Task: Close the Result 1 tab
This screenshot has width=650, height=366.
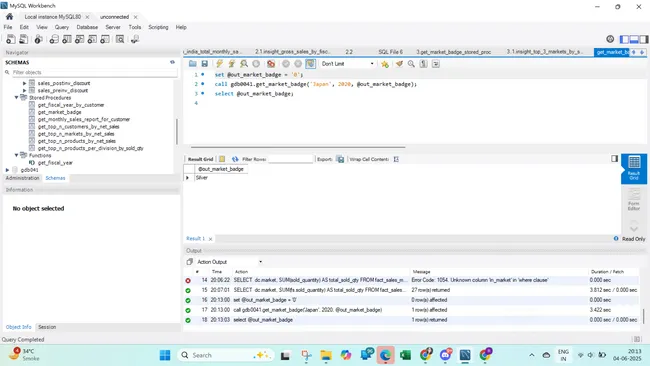Action: click(x=211, y=239)
